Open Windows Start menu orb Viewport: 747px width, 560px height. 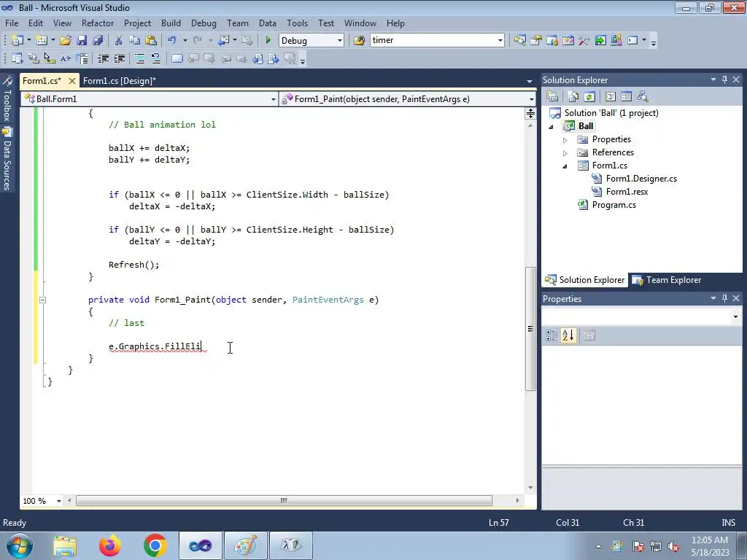click(x=19, y=545)
